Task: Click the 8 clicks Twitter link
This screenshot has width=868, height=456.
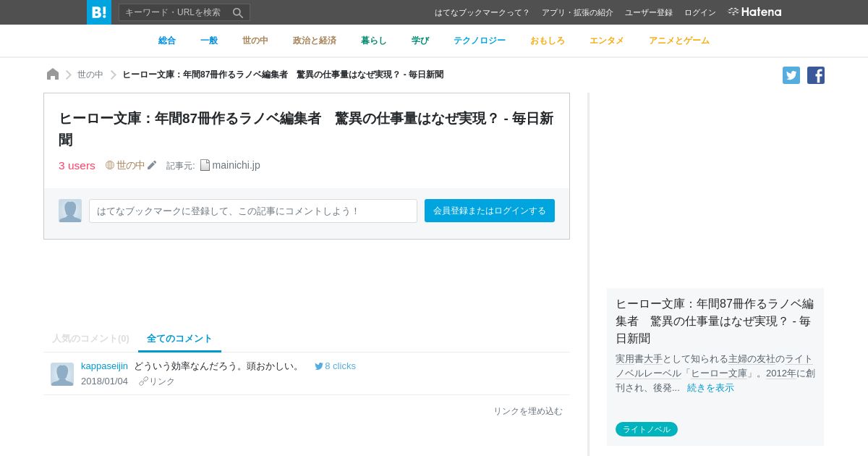Action: pos(336,366)
